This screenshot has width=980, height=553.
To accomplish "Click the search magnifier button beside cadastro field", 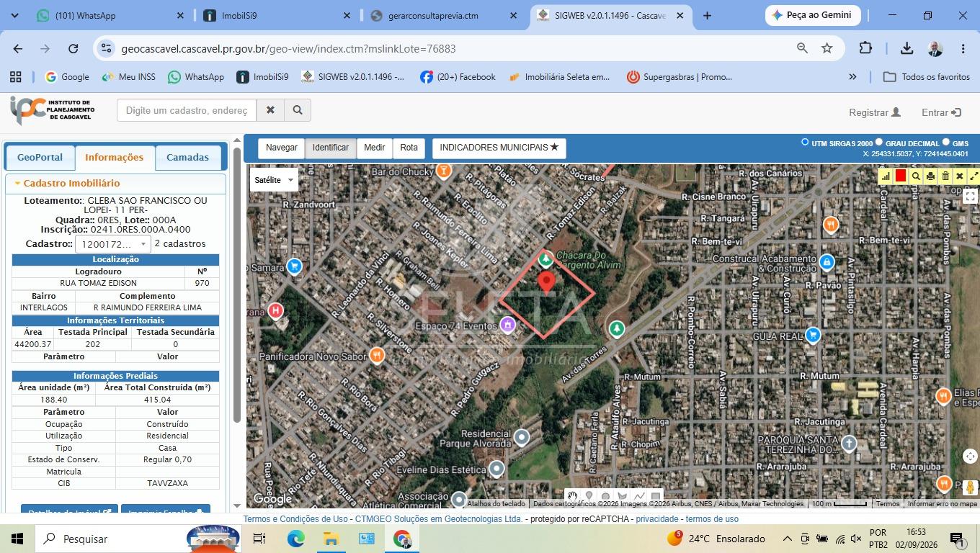I will click(x=298, y=110).
